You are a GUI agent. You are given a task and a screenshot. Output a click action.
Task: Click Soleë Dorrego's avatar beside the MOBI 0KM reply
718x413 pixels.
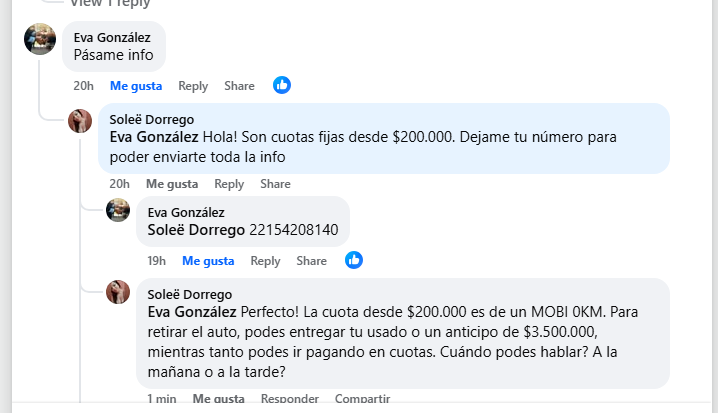(118, 292)
